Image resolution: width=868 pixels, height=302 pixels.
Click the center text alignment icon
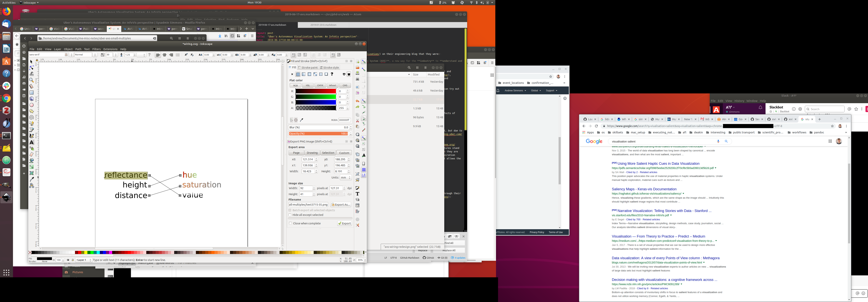tap(164, 55)
